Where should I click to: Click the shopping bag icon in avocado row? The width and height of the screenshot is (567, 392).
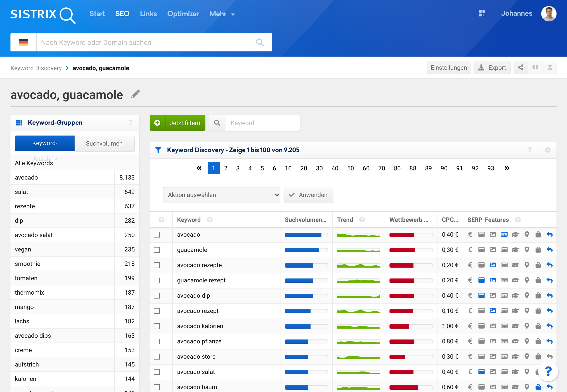pyautogui.click(x=538, y=234)
